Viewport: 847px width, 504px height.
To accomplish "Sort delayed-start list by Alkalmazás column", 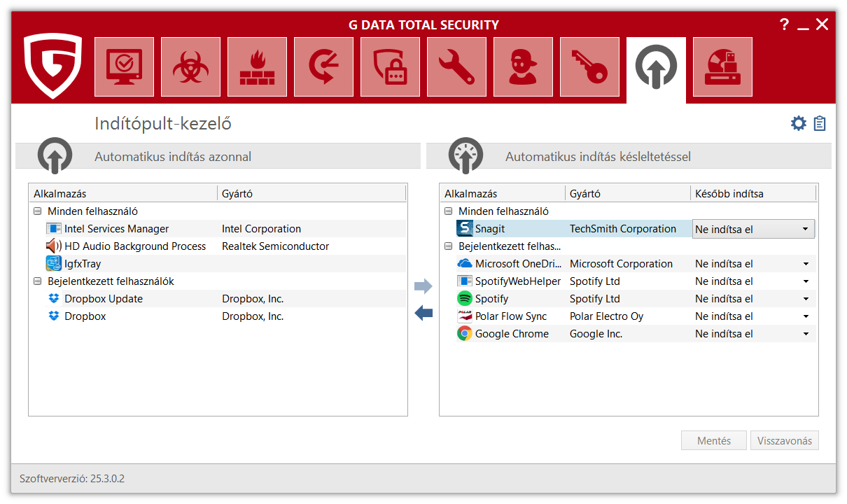I will click(x=503, y=194).
